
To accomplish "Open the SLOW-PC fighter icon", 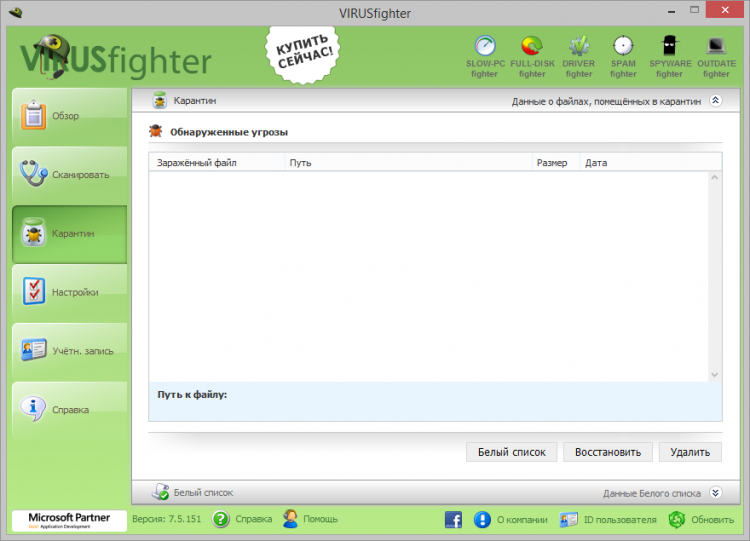I will point(485,46).
